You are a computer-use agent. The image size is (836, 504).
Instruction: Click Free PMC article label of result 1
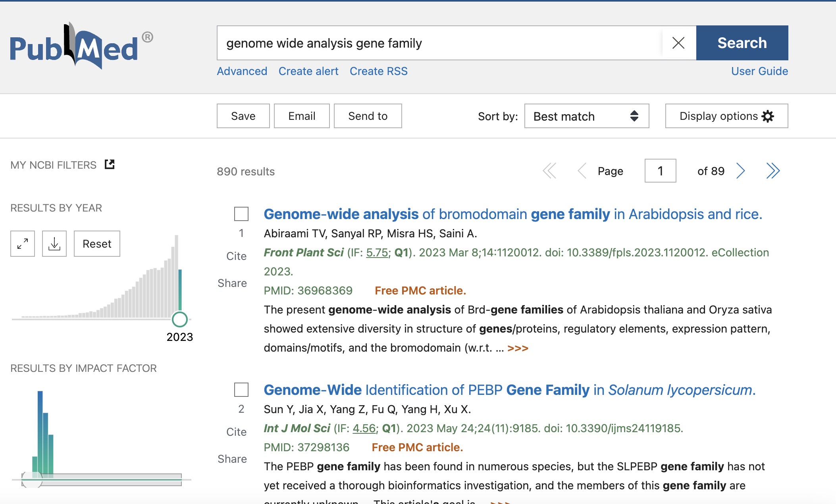(x=420, y=290)
